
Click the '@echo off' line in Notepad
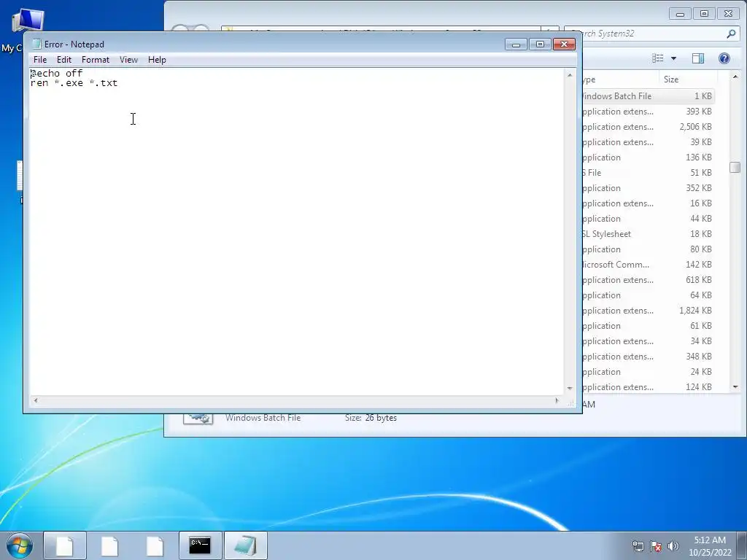(x=57, y=74)
